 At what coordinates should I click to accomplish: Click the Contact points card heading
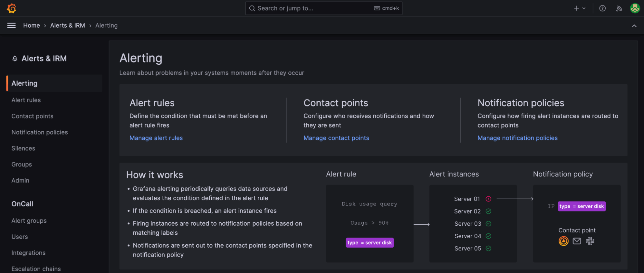(336, 103)
